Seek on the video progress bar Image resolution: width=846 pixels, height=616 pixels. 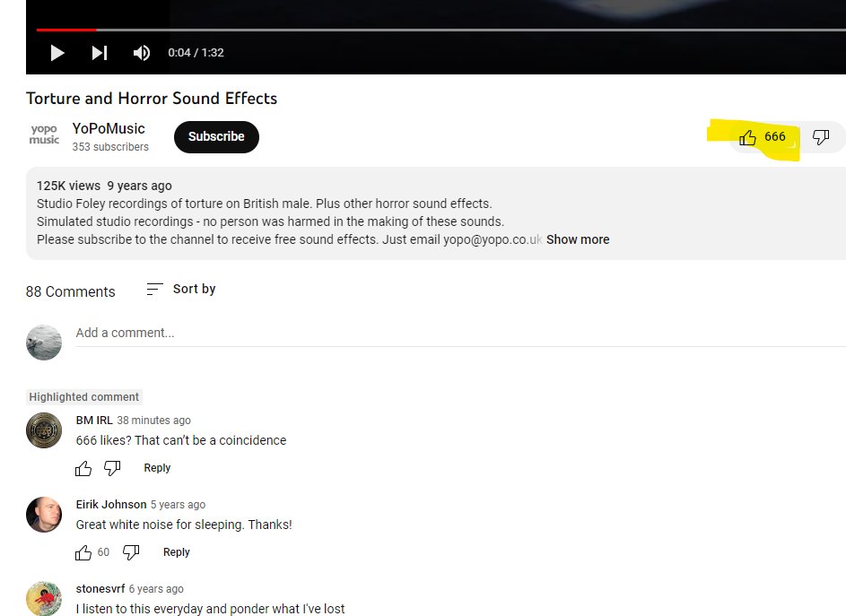pos(440,30)
